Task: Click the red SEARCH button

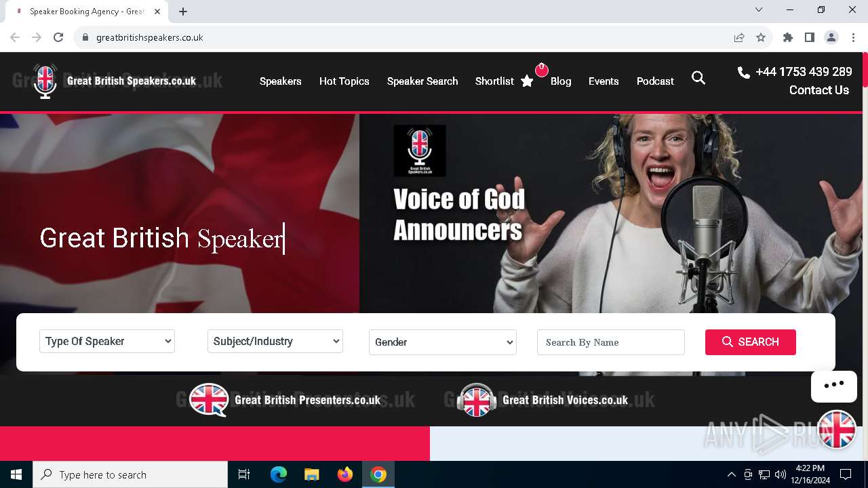Action: pyautogui.click(x=751, y=342)
